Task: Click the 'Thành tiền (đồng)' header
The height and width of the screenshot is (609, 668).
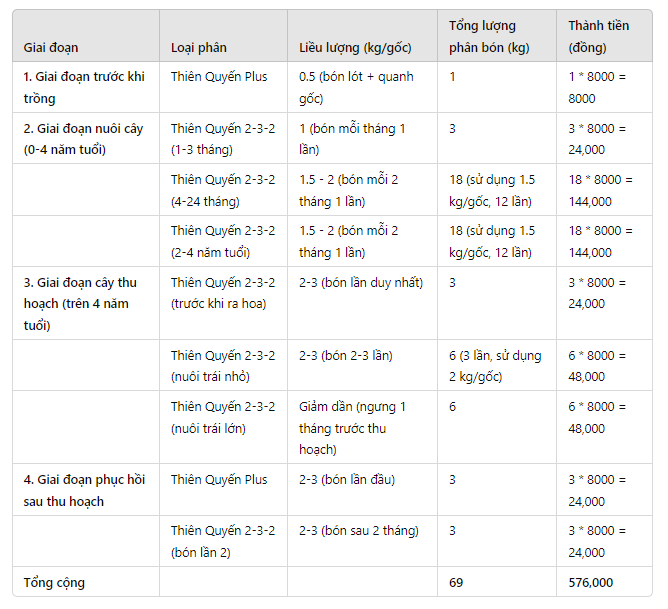Action: (604, 36)
